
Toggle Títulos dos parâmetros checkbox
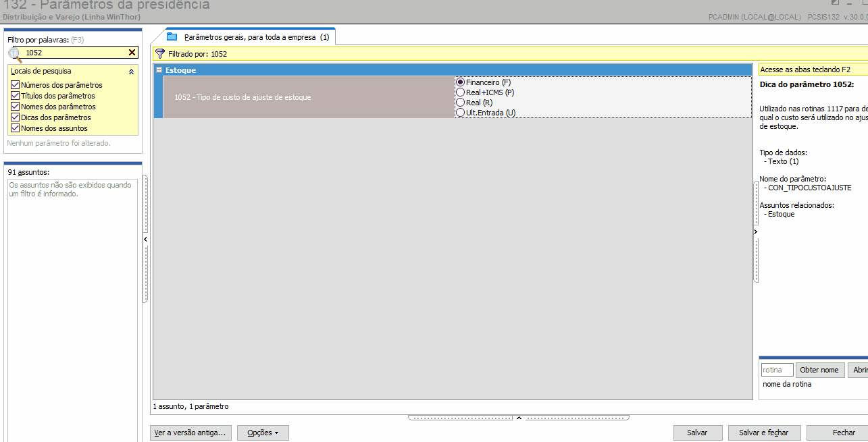click(15, 96)
